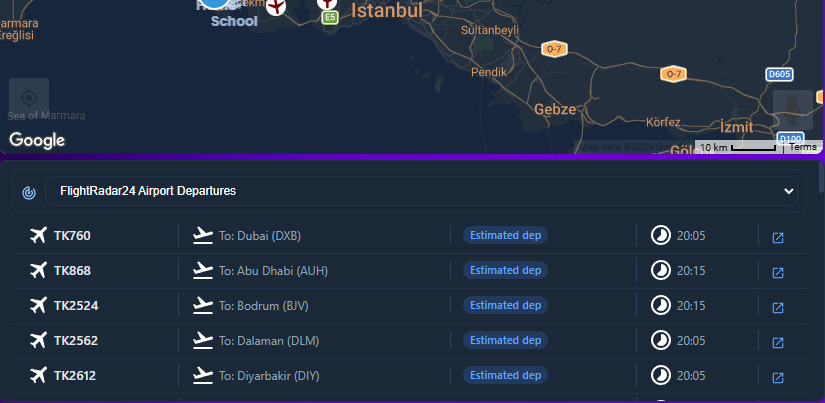Click the takeoff icon beside Bodrum (BJV)
The image size is (825, 403).
(x=203, y=306)
